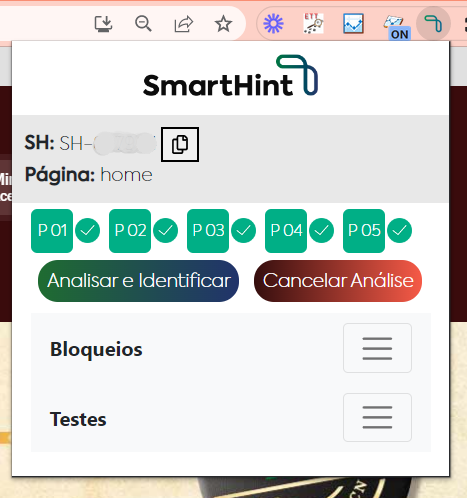
Task: Click the check mark next to P 01
Action: 88,231
